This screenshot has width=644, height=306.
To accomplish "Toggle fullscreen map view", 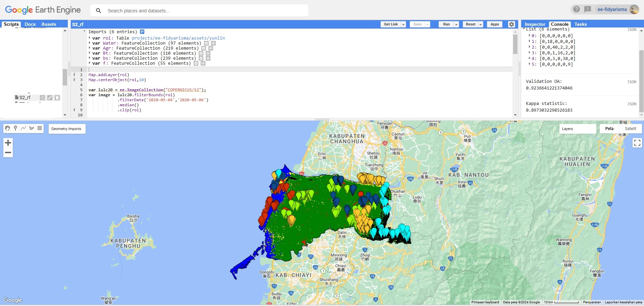I will point(637,143).
